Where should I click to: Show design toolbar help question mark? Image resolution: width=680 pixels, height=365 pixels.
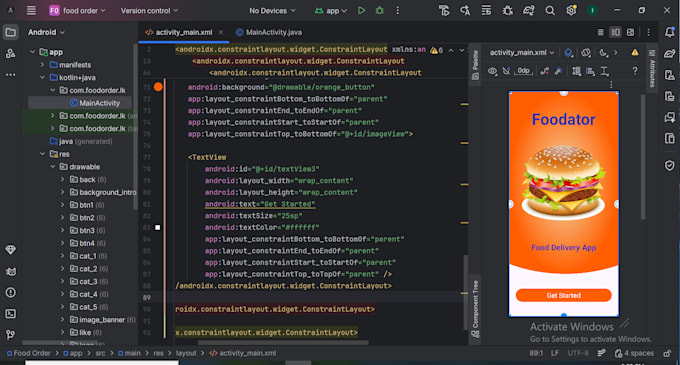[x=634, y=71]
